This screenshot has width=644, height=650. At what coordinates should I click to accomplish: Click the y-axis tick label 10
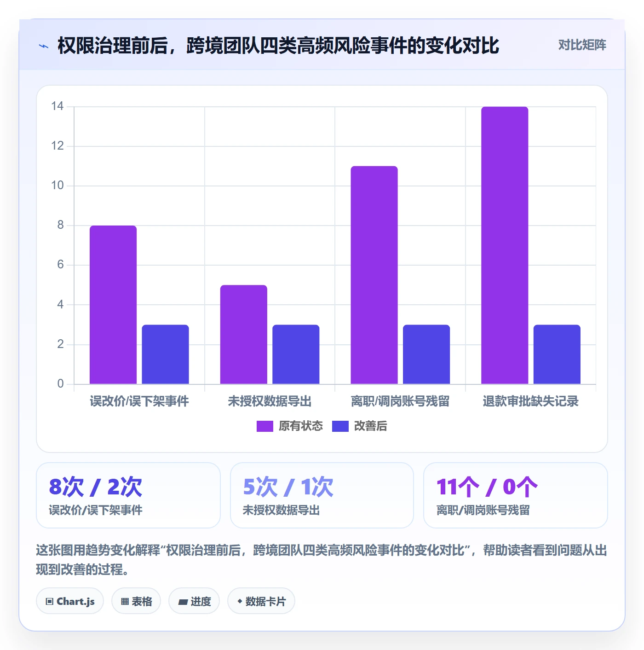click(x=57, y=186)
